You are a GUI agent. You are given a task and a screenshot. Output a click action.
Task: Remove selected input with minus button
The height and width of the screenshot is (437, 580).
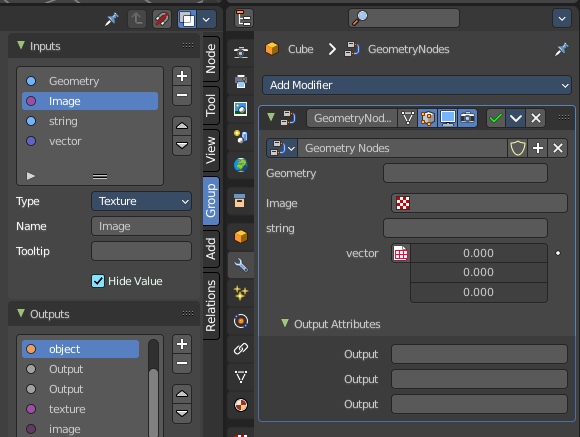[182, 95]
